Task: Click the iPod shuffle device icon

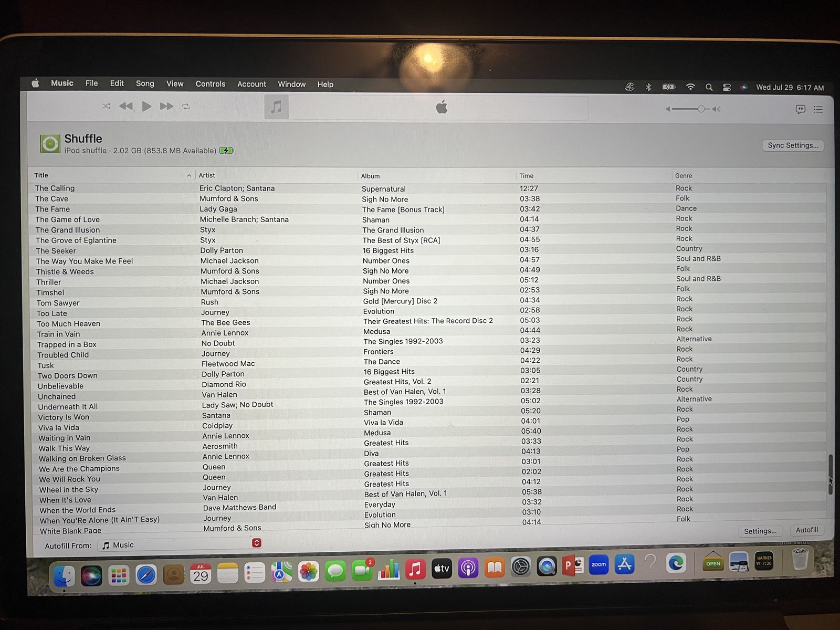Action: tap(50, 143)
